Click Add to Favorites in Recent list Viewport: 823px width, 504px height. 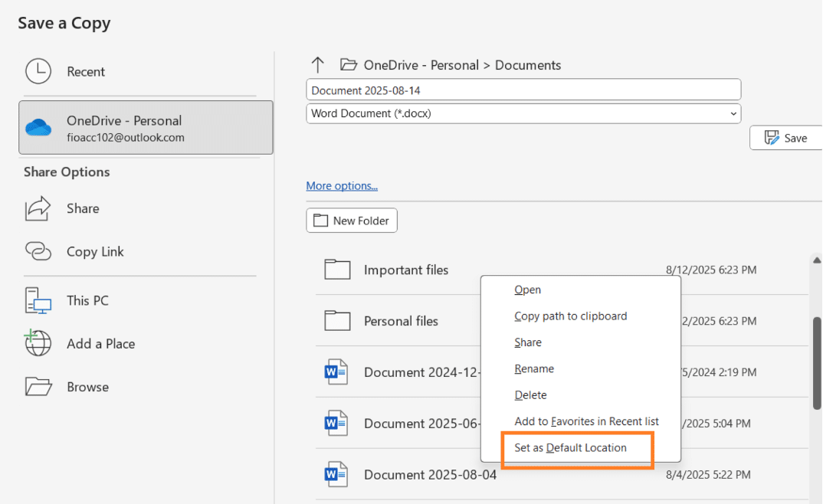tap(586, 421)
